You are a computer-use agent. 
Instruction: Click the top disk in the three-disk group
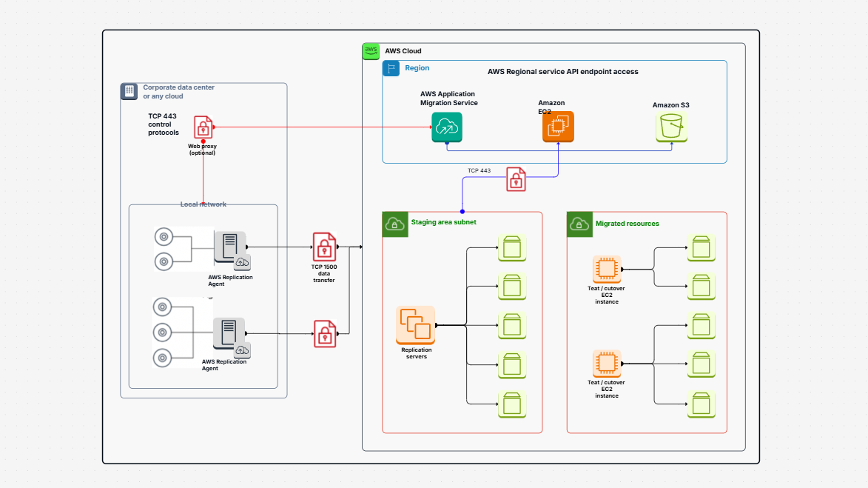click(x=162, y=307)
